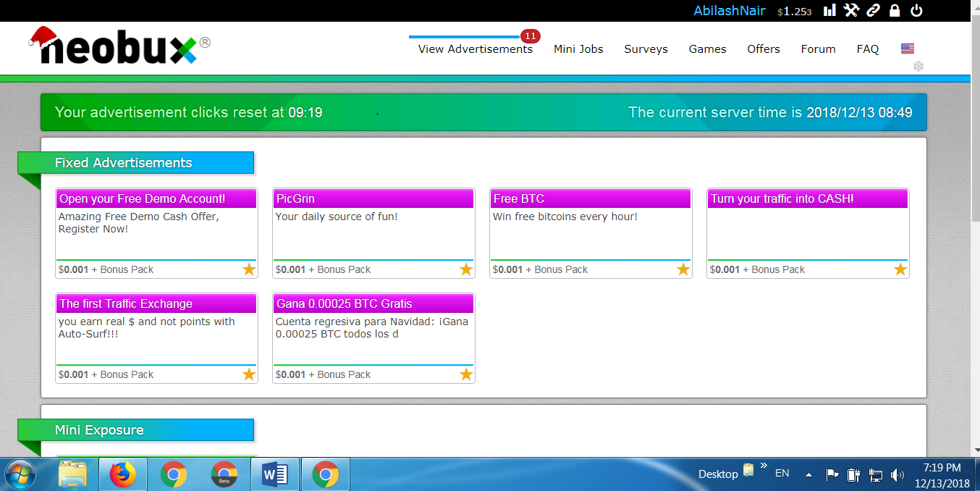Click 'Cuenta regresiva para Navidad' description

[x=372, y=327]
